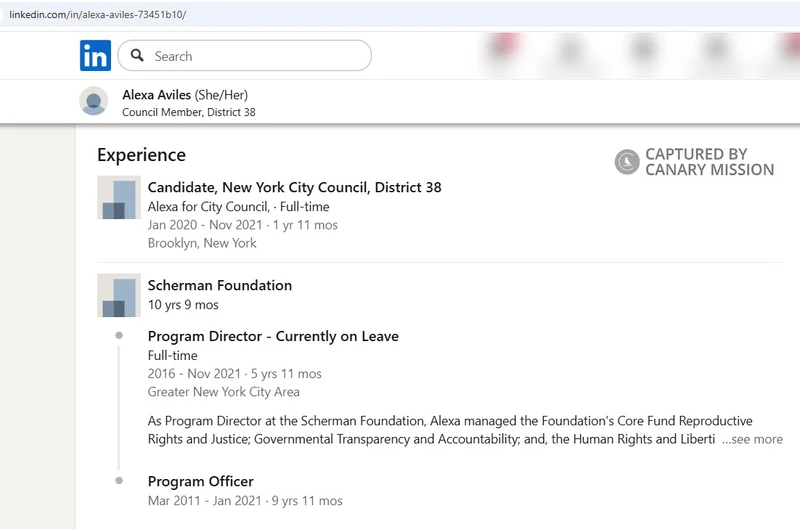Focus the LinkedIn Search field
The height and width of the screenshot is (529, 800).
coord(255,56)
